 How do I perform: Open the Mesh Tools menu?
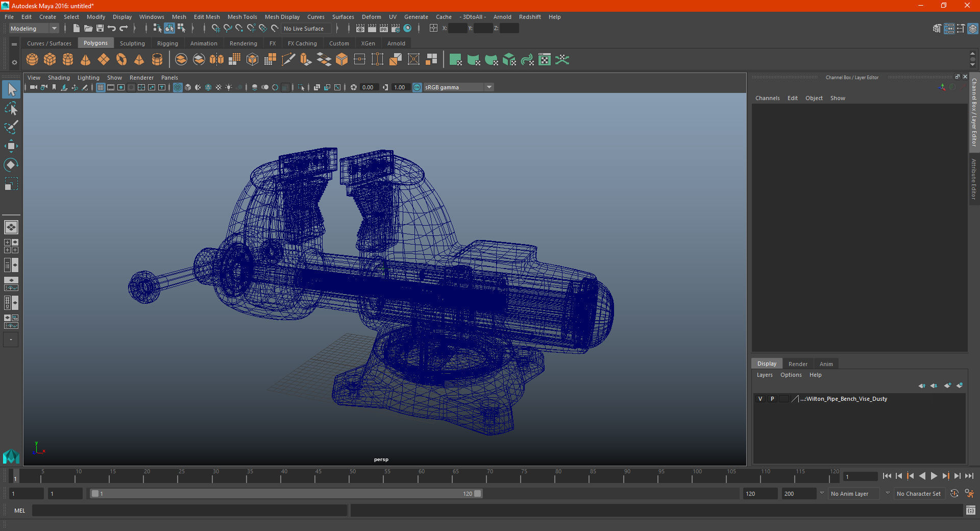(x=242, y=17)
